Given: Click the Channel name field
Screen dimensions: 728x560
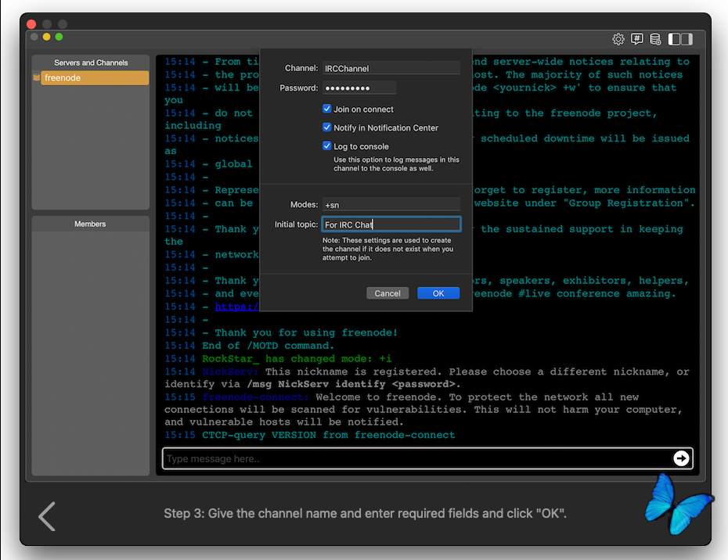Looking at the screenshot, I should (x=391, y=69).
